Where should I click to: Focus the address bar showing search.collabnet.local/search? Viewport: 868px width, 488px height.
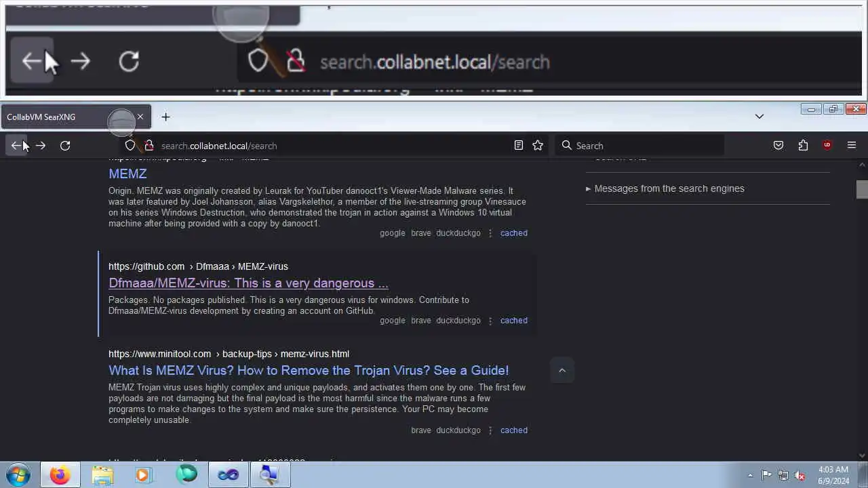332,146
